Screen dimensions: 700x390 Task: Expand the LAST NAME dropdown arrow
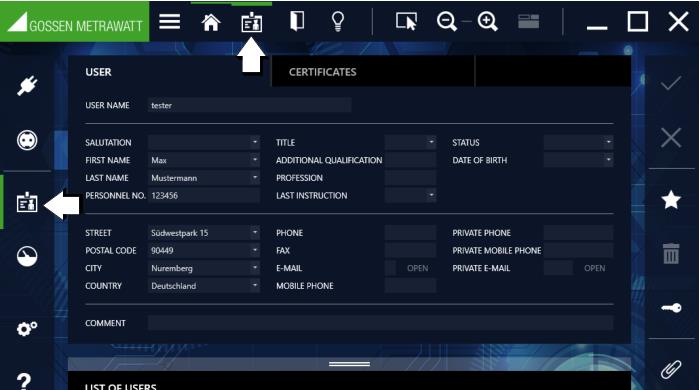click(x=255, y=178)
